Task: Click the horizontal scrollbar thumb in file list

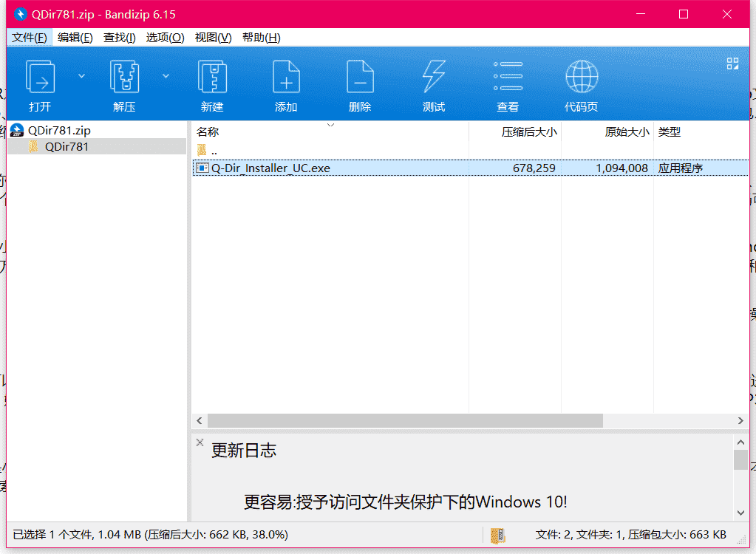Action: coord(405,420)
